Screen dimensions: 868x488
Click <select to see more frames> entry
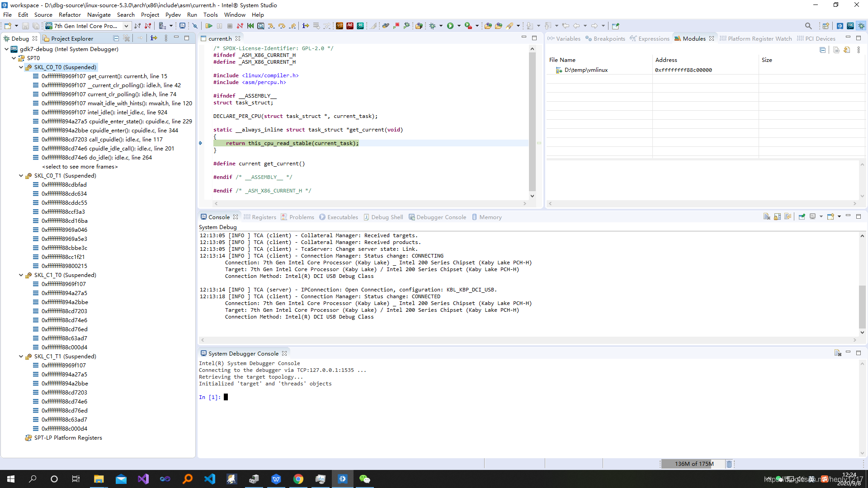coord(80,166)
